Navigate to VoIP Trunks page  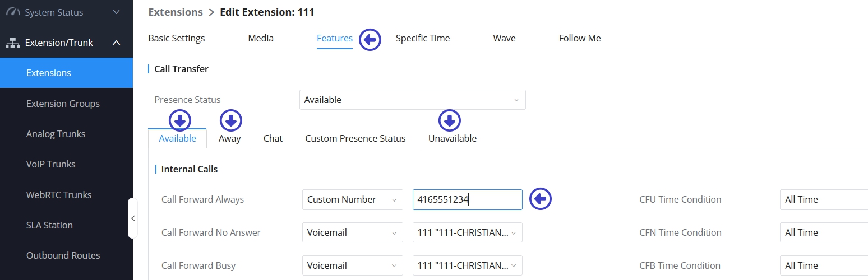point(50,164)
